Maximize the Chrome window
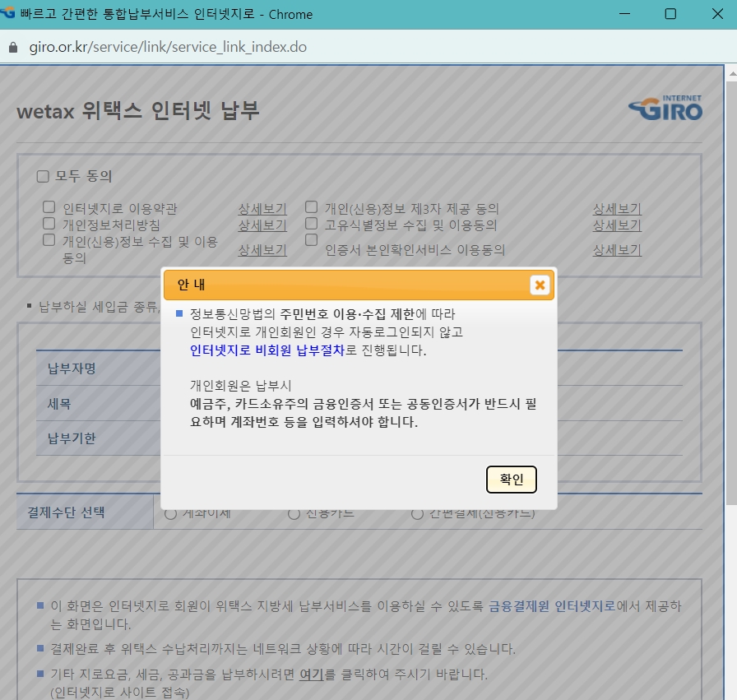Image resolution: width=737 pixels, height=700 pixels. point(670,14)
